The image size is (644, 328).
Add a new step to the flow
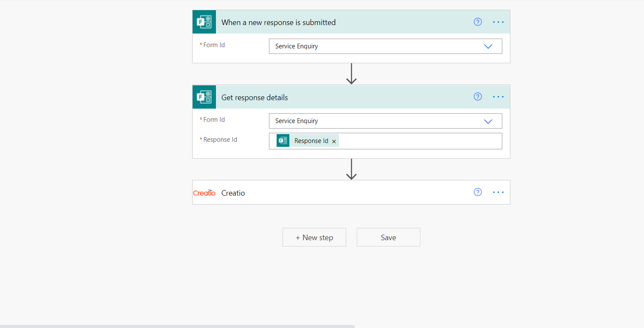(314, 237)
